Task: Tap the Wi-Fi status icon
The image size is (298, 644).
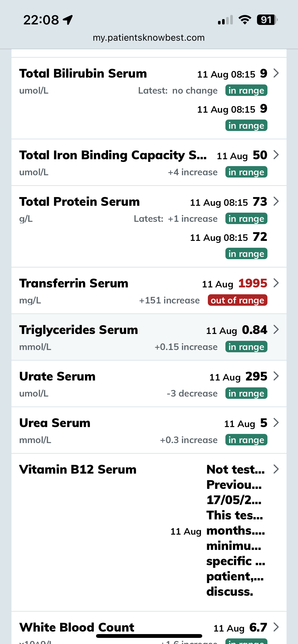Action: coord(245,20)
